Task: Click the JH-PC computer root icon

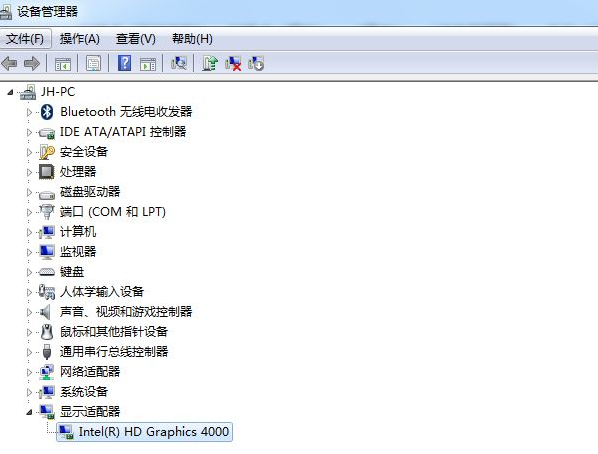Action: (29, 92)
